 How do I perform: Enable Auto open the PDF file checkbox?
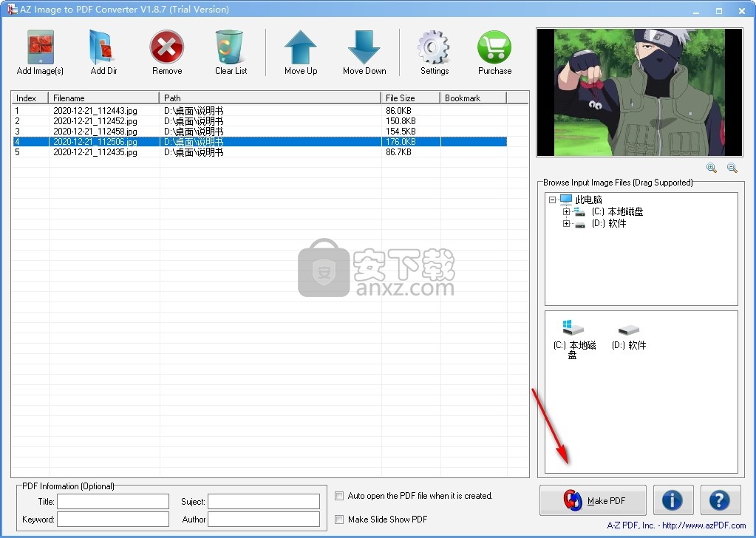[339, 496]
